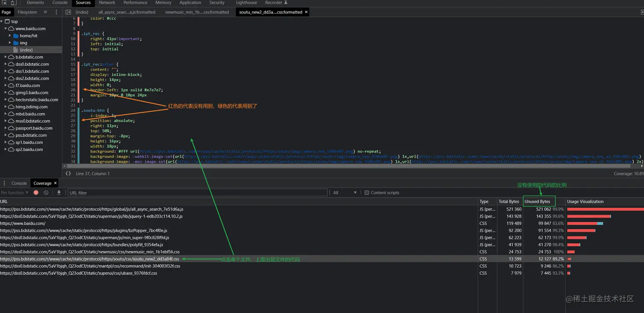
Task: Clear all coverage results icon
Action: [46, 192]
